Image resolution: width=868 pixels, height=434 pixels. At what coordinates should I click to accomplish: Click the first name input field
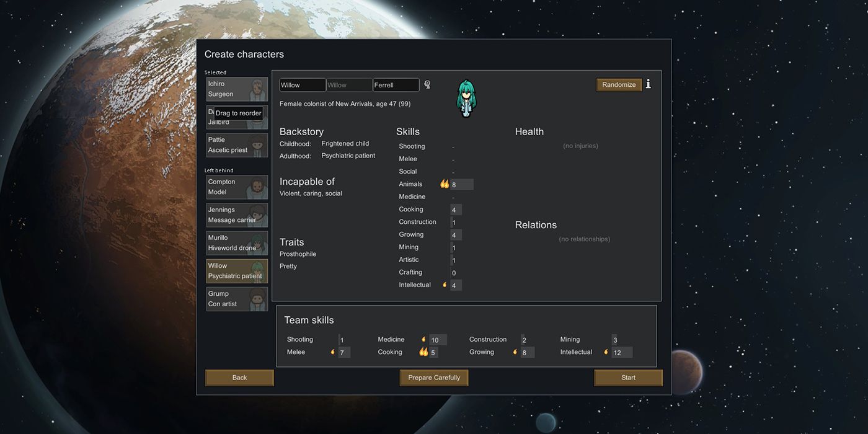tap(302, 84)
